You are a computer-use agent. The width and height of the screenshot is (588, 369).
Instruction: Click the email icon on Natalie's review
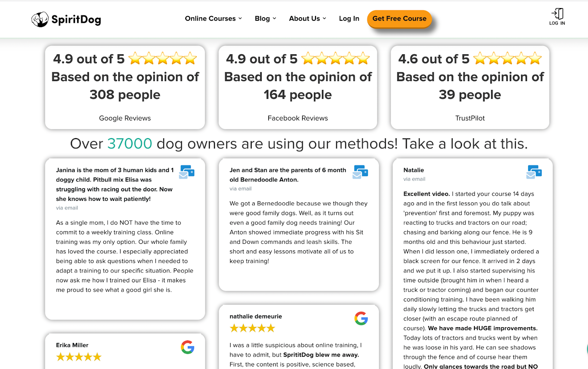point(534,172)
